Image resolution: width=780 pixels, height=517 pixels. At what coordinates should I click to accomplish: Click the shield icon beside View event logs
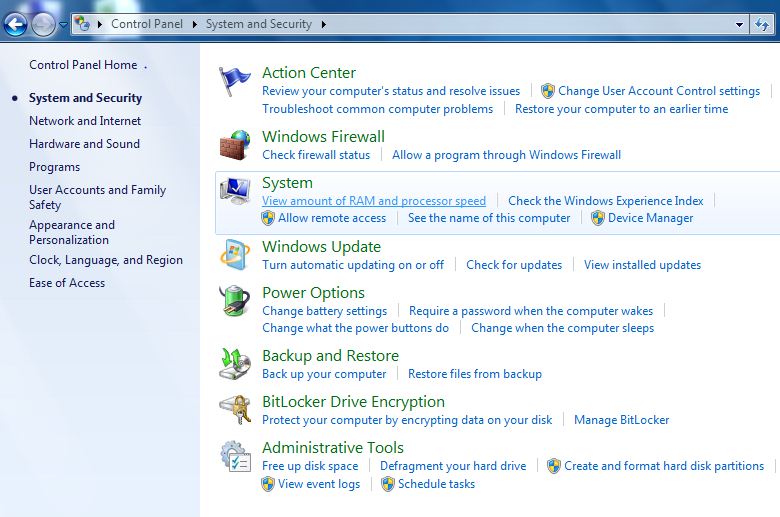tap(268, 484)
